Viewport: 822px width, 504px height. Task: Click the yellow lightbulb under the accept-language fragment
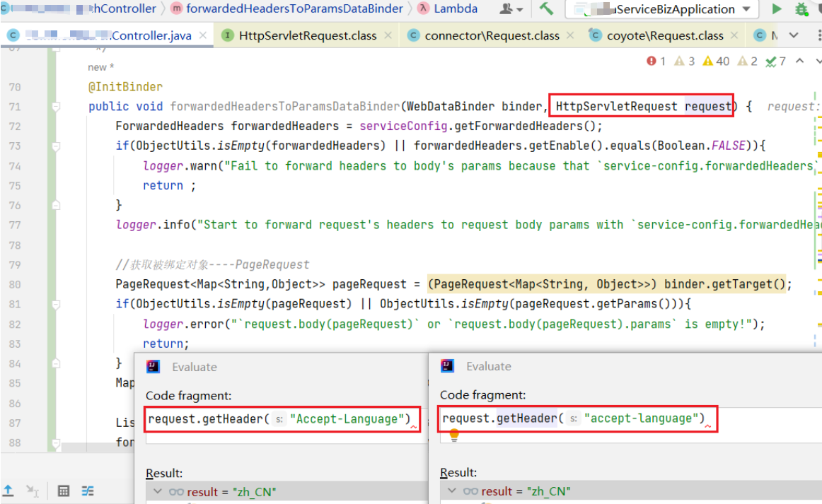pos(454,434)
